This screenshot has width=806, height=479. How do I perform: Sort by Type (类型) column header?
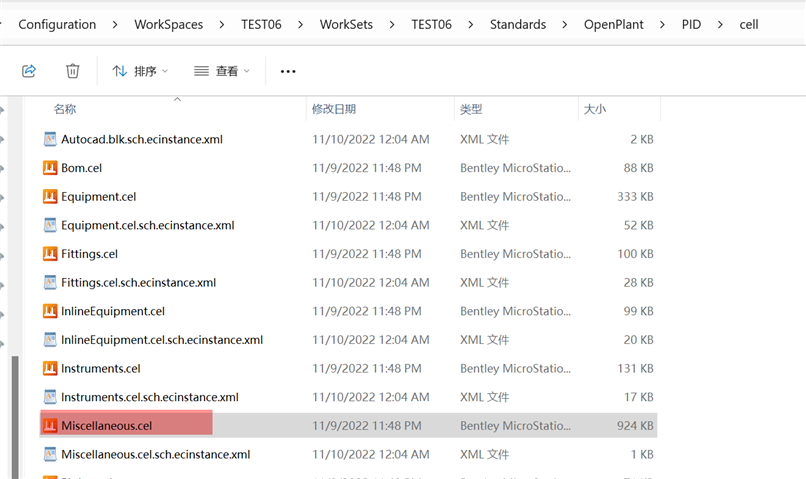[x=471, y=109]
